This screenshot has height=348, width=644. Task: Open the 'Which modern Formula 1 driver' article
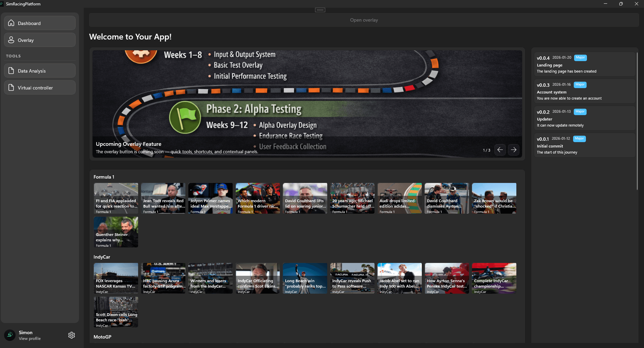click(x=258, y=198)
